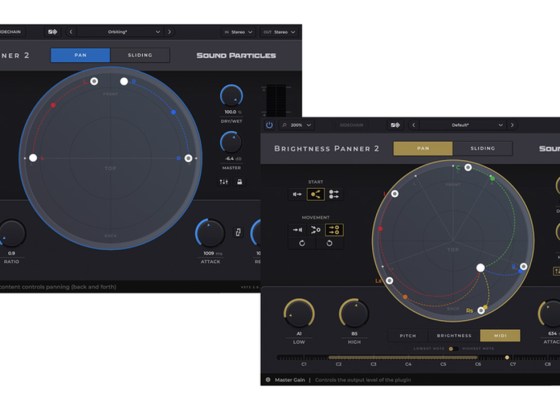The width and height of the screenshot is (560, 410).
Task: Click the L channel handle on the gold panner
Action: pyautogui.click(x=394, y=194)
